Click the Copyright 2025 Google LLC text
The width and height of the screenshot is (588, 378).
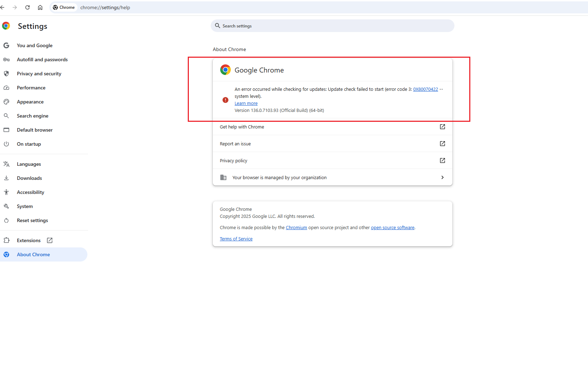[x=267, y=216]
